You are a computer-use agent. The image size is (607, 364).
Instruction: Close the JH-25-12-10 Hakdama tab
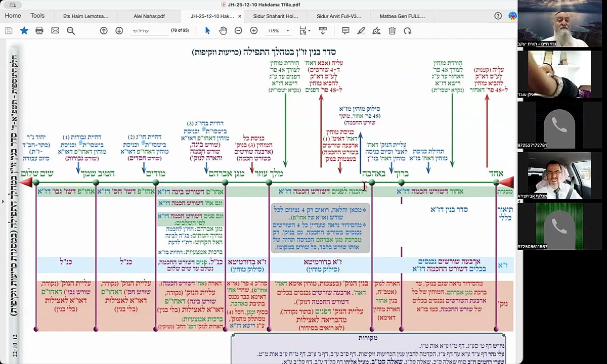[240, 16]
